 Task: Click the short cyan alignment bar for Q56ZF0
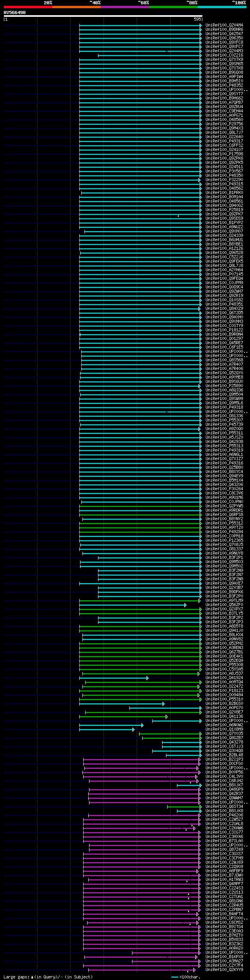click(133, 605)
